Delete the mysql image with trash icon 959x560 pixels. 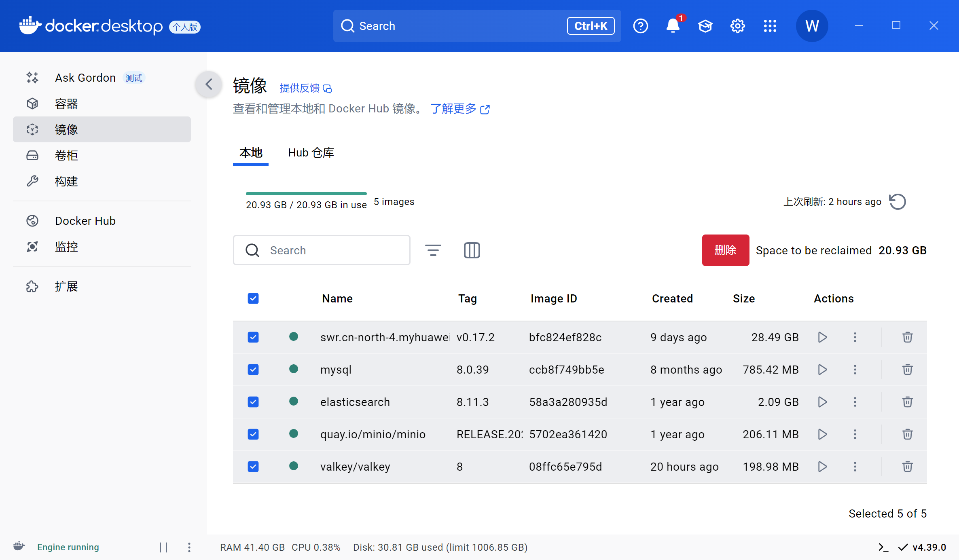coord(907,370)
